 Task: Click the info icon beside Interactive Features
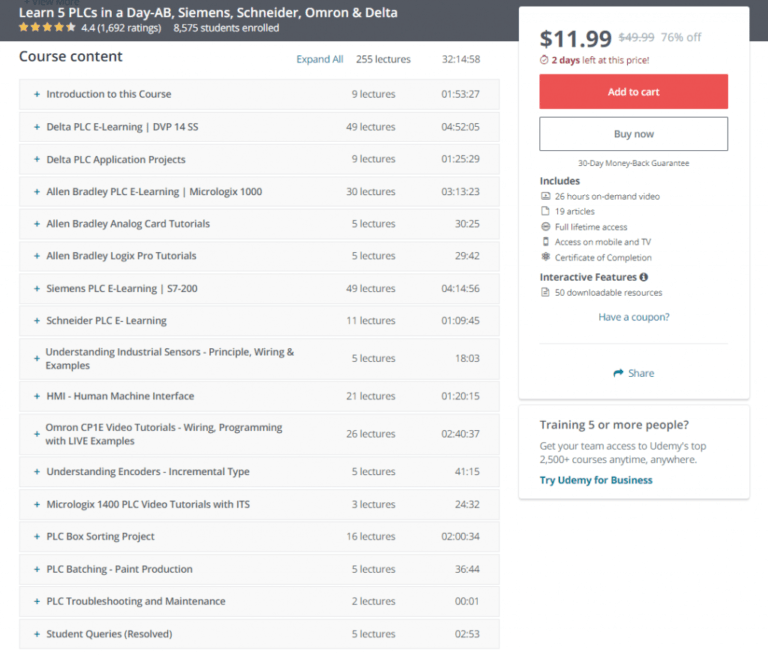point(644,277)
